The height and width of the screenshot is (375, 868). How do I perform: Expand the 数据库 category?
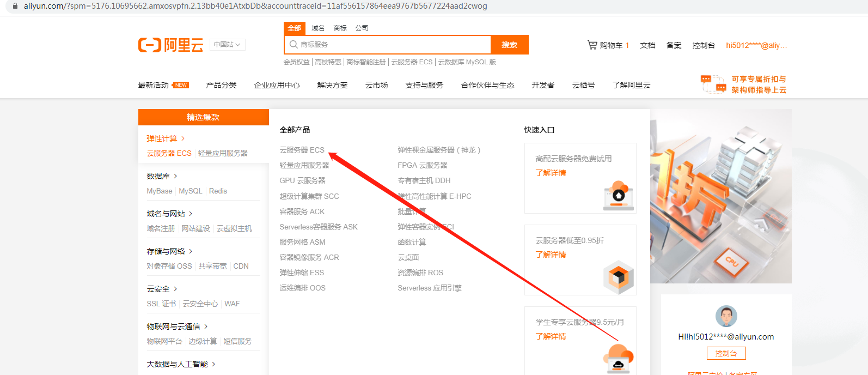(162, 176)
